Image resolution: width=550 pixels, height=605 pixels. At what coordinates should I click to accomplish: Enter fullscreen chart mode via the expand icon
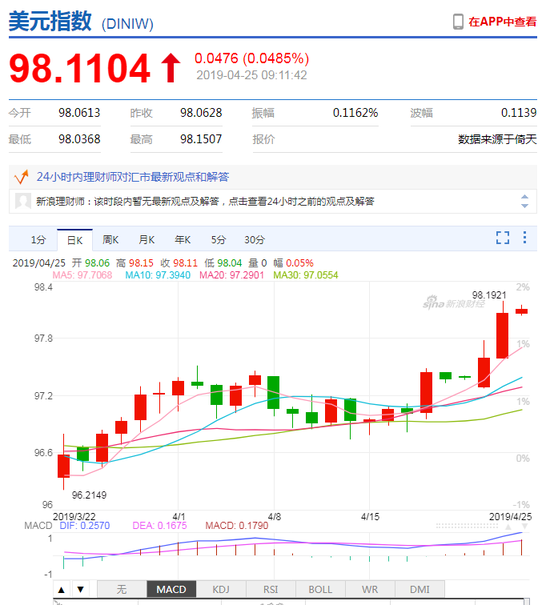point(503,238)
